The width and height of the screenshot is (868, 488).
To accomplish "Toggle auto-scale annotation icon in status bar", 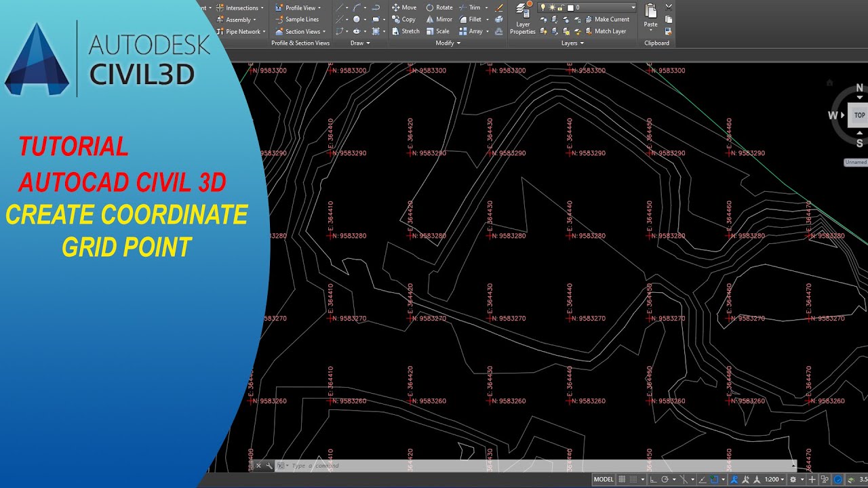I will point(745,479).
